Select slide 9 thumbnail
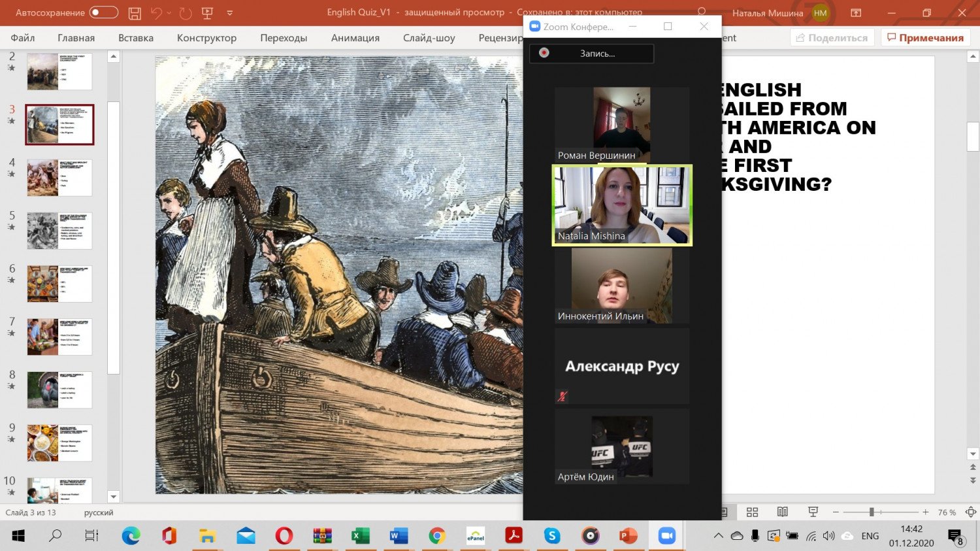 point(59,442)
